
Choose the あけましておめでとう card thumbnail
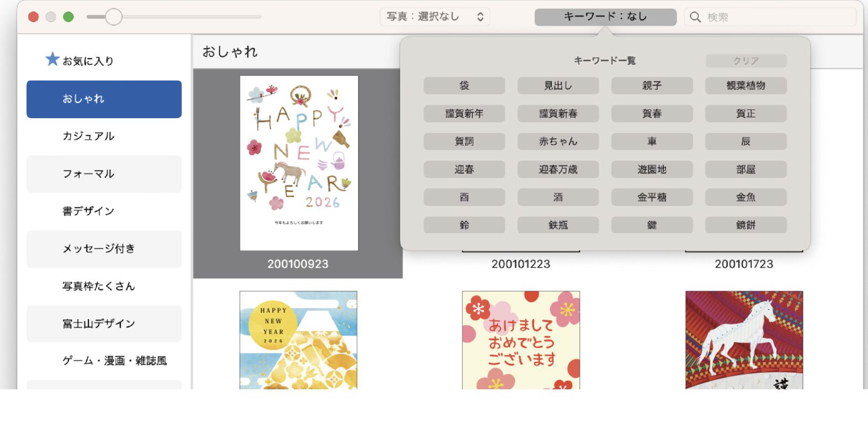coord(521,340)
